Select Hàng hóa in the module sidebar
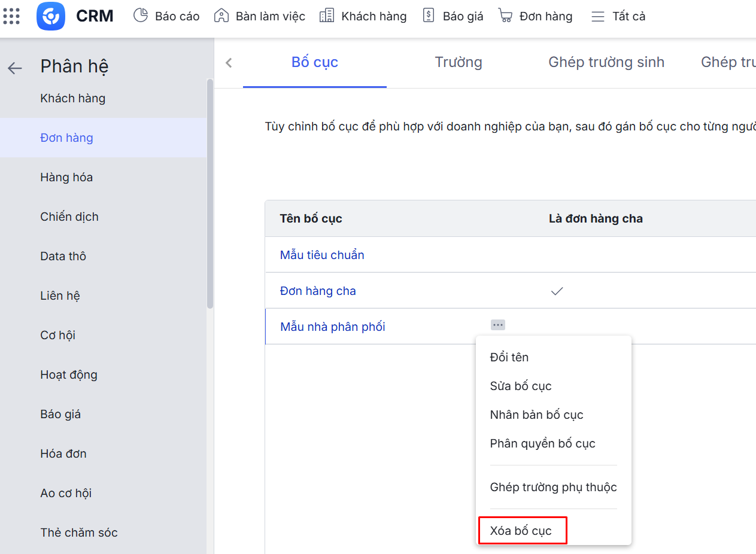 pyautogui.click(x=66, y=177)
